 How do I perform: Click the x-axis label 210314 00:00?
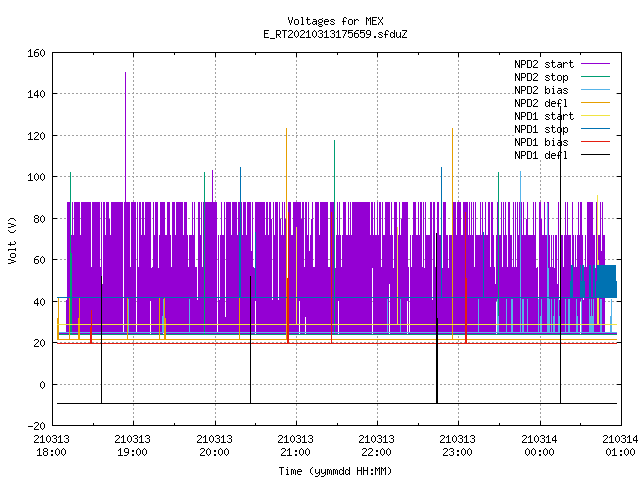click(539, 446)
